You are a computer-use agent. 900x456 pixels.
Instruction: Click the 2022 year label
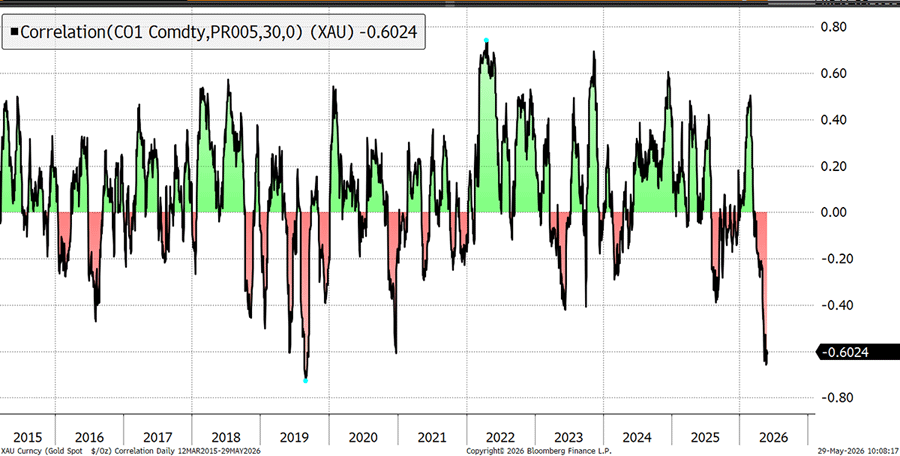pos(500,437)
